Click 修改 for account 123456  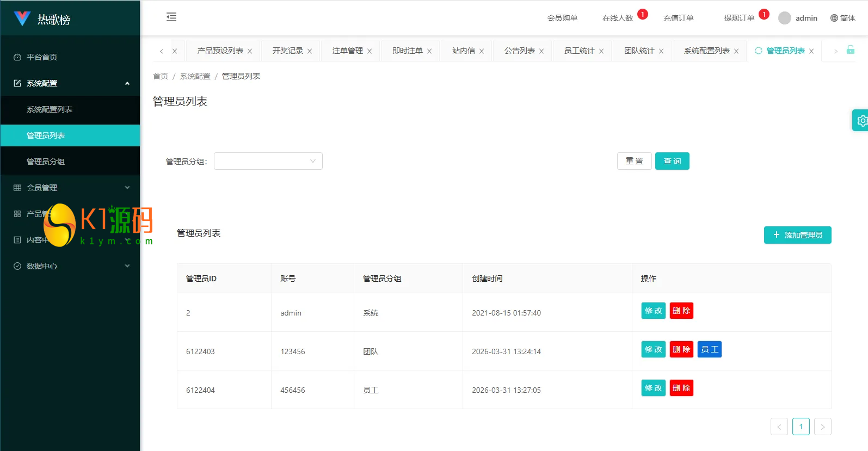(654, 349)
